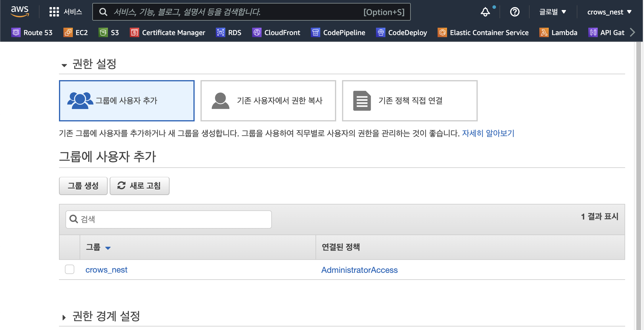This screenshot has width=644, height=330.
Task: Open the AWS home logo
Action: [19, 12]
